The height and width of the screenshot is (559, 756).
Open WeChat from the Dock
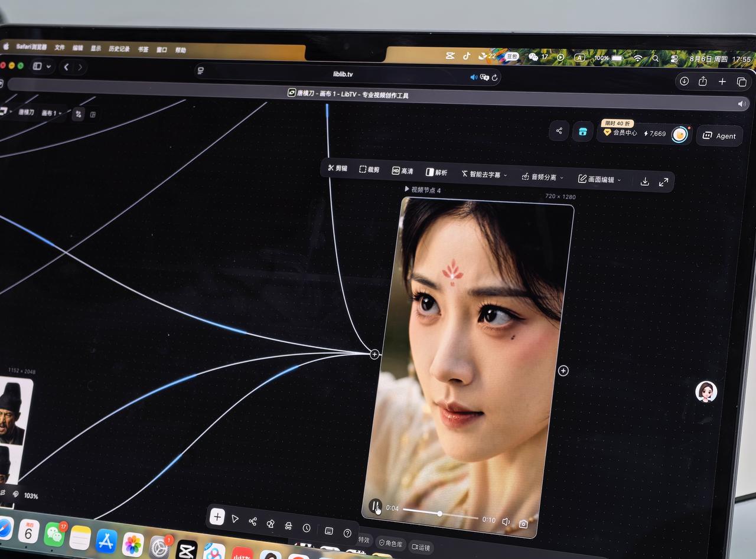tap(55, 534)
